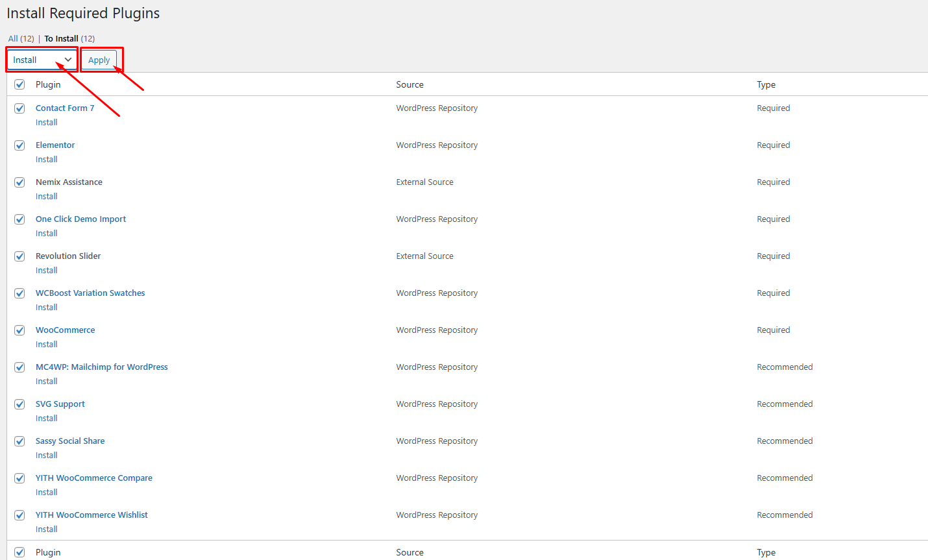Open the WooCommerce plugin link

pos(65,330)
